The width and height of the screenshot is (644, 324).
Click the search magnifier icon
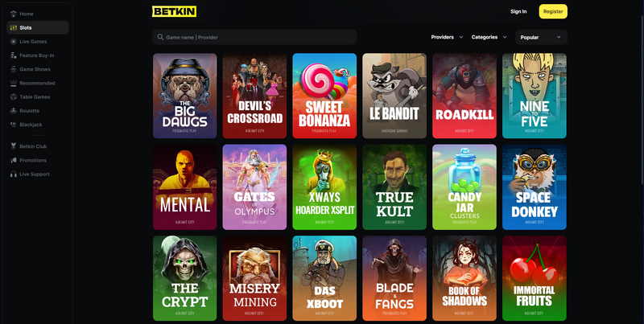[x=160, y=37]
